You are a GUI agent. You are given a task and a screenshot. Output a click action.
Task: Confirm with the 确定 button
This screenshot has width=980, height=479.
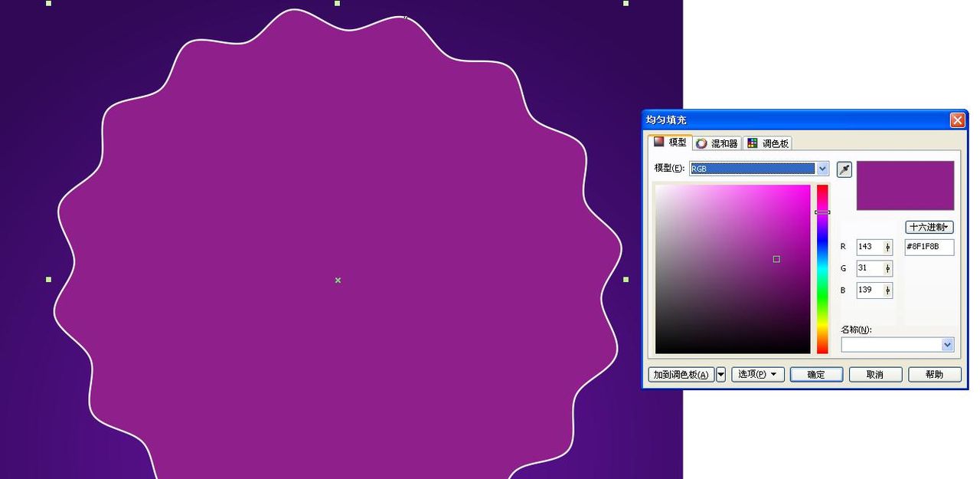click(x=816, y=374)
